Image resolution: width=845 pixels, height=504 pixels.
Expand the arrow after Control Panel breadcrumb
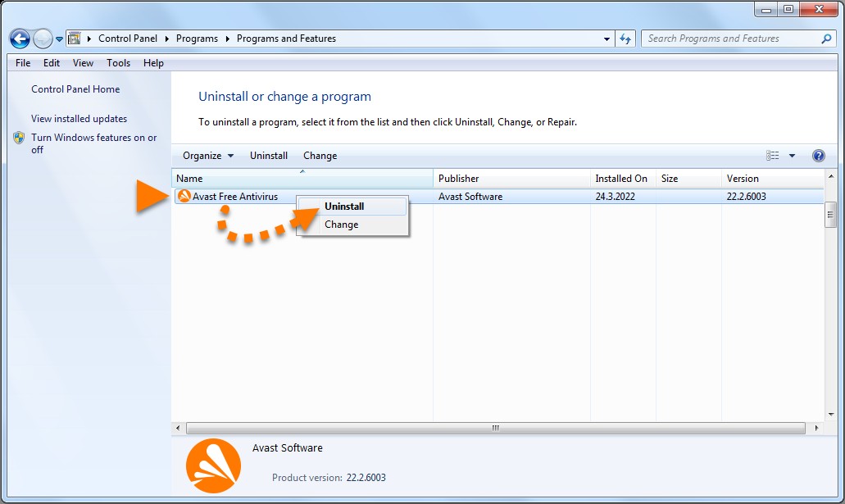click(166, 39)
